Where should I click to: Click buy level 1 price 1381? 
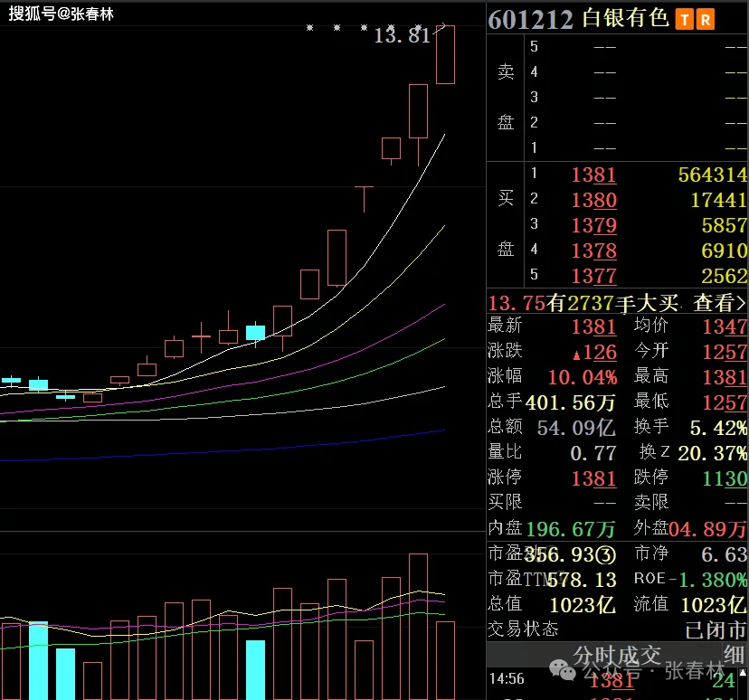tap(593, 175)
